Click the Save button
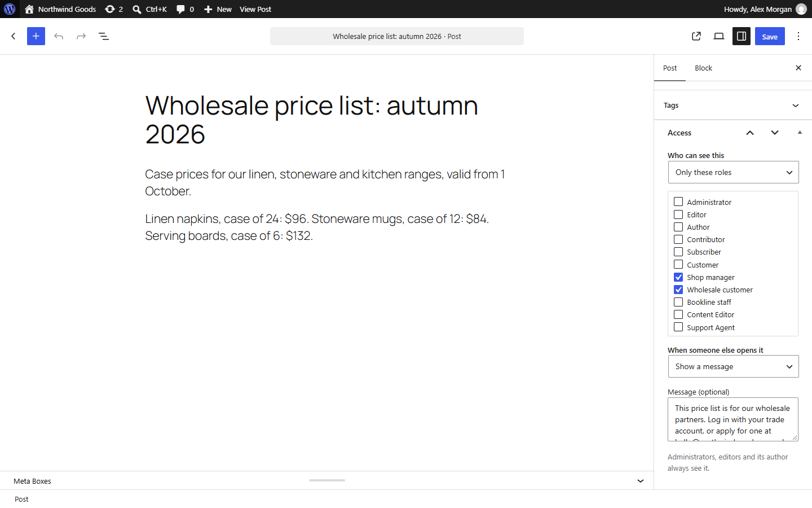This screenshot has height=508, width=812. pyautogui.click(x=770, y=36)
